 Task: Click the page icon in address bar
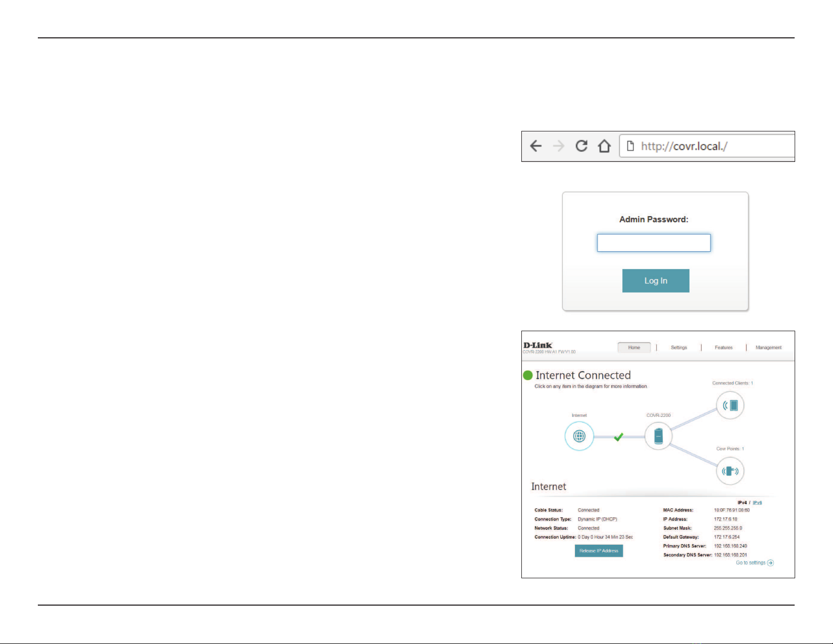(x=631, y=146)
